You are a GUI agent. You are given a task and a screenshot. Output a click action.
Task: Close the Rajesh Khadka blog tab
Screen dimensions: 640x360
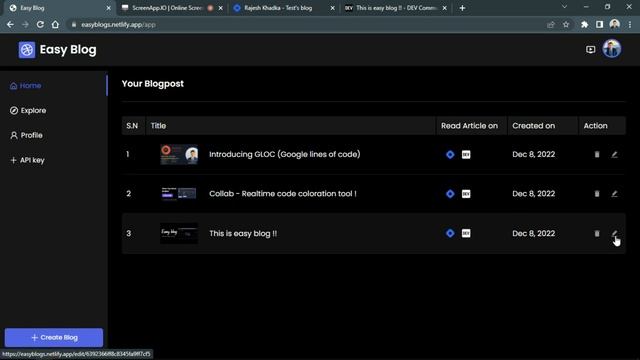point(332,8)
